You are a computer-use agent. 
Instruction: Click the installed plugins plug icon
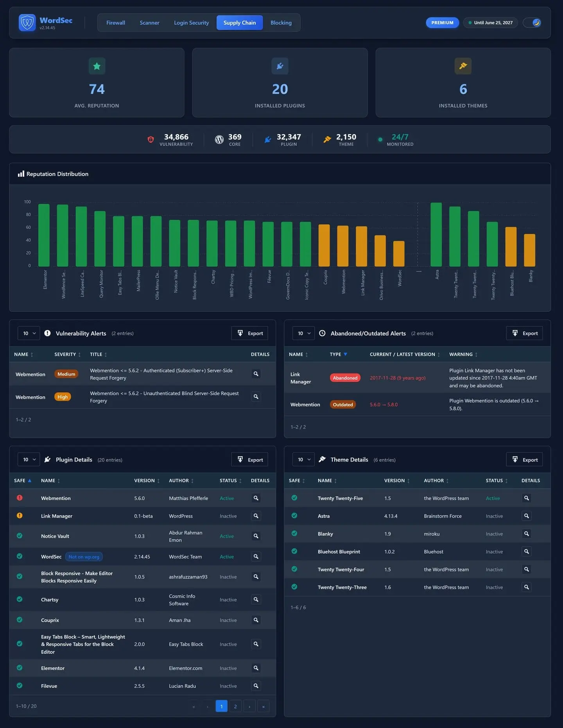[x=280, y=66]
